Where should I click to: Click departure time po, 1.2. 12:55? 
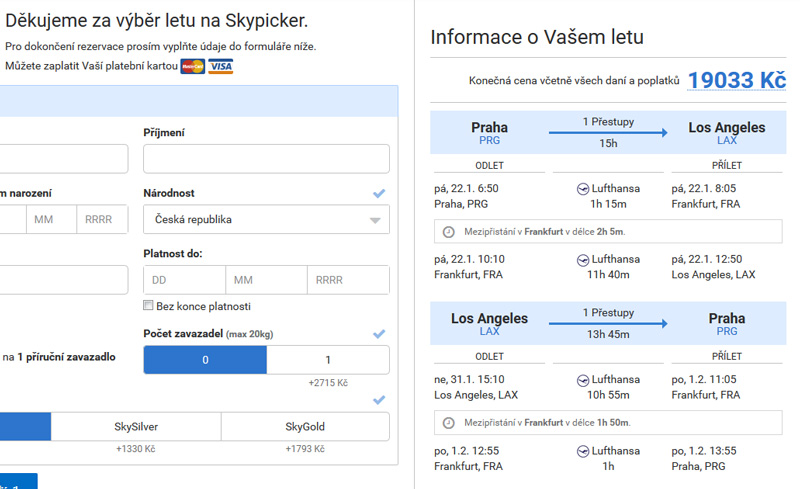coord(467,451)
